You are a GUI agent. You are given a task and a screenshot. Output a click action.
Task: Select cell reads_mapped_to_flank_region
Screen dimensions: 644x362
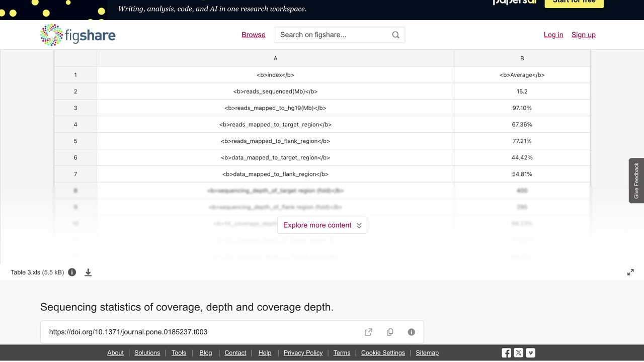[275, 141]
